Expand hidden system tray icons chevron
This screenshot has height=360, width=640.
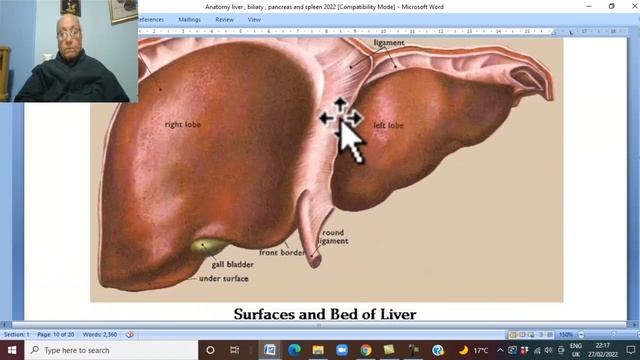(x=500, y=350)
